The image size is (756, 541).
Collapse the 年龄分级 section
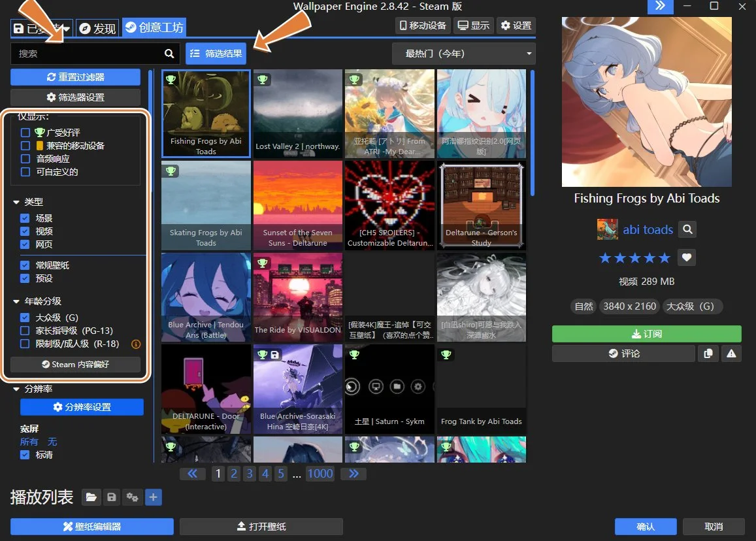point(16,301)
